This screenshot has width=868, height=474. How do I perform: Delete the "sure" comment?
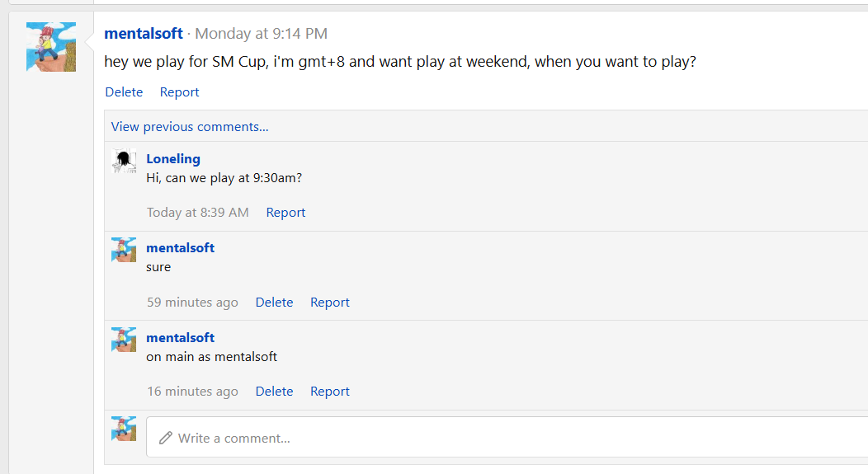pos(274,302)
